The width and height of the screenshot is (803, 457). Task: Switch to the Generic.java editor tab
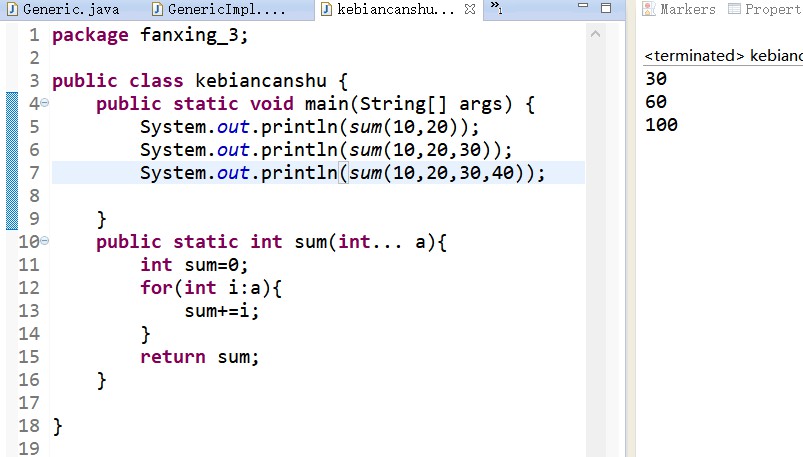click(x=64, y=9)
